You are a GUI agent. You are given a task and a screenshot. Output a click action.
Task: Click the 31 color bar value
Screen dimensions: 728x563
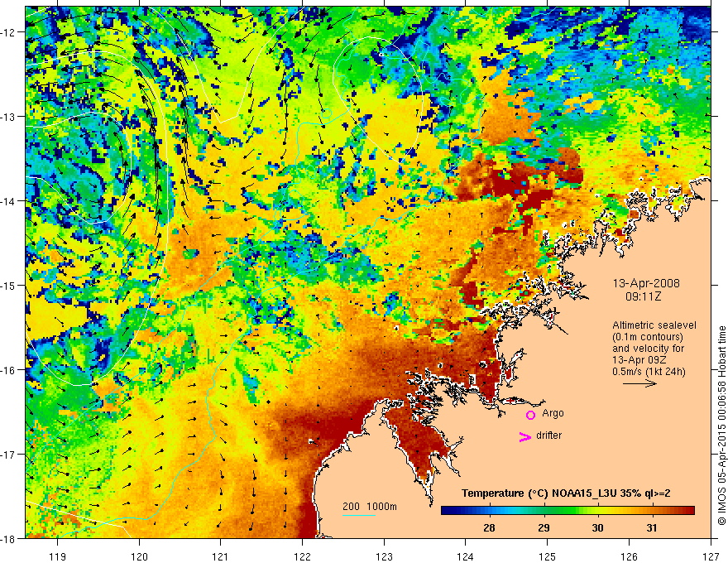(x=652, y=527)
